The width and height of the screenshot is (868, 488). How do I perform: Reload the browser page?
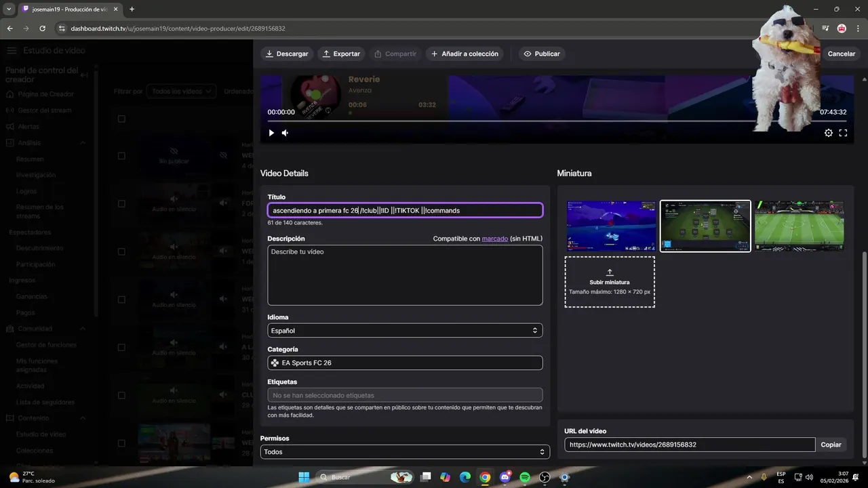(x=42, y=28)
